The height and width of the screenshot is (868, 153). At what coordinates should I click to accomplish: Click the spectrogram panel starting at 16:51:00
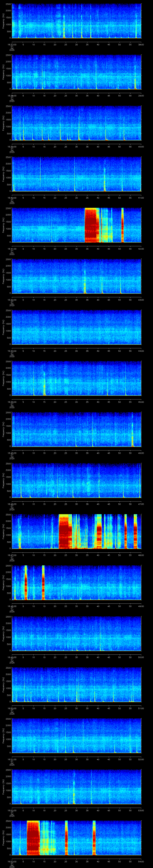(77, 736)
